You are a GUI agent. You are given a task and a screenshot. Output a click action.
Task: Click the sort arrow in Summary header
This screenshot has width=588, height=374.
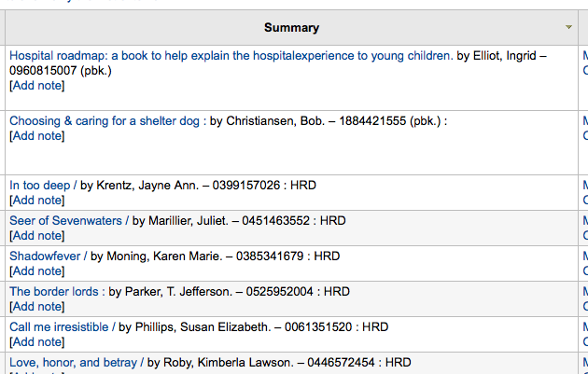click(x=568, y=28)
